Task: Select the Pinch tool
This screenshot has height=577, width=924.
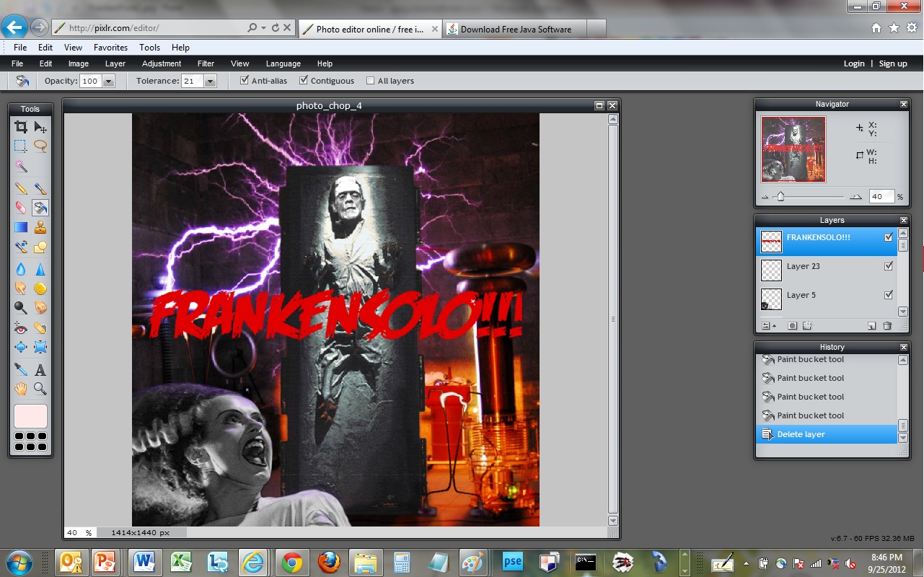Action: (x=40, y=347)
